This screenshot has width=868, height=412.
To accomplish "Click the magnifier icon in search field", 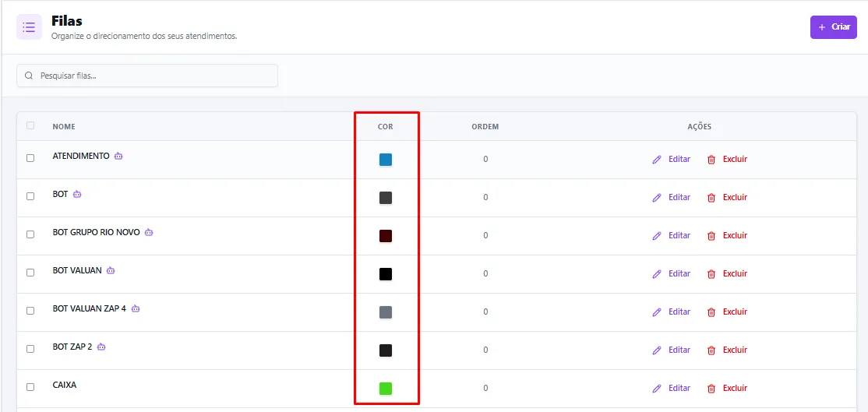I will click(29, 76).
